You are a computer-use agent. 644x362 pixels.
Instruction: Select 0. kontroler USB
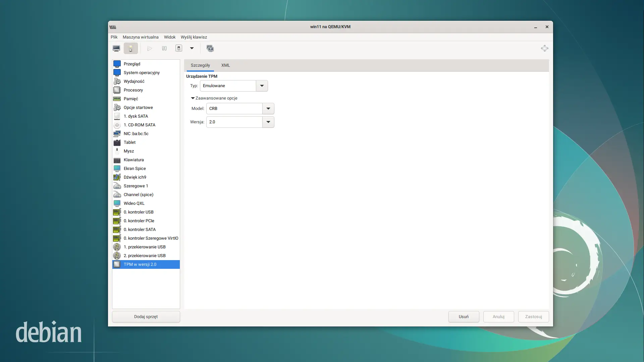(x=146, y=212)
